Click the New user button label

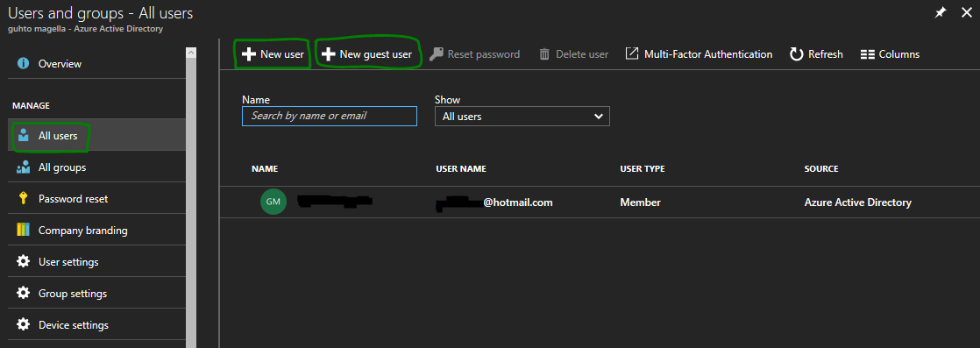point(282,54)
